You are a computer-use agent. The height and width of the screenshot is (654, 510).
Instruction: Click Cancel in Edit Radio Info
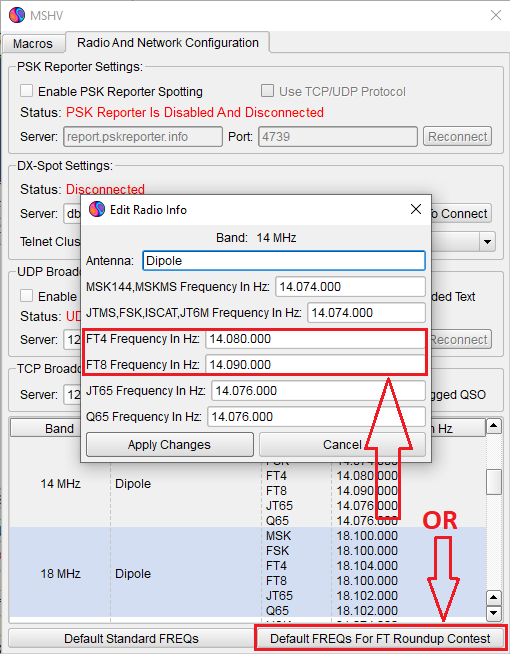click(x=342, y=445)
